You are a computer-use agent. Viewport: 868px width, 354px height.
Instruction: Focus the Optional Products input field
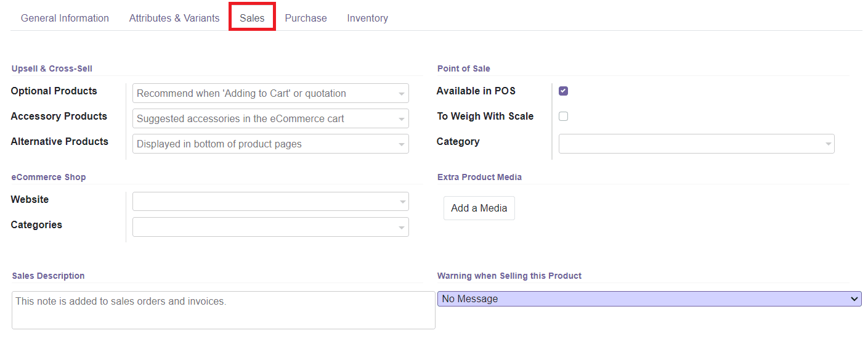pyautogui.click(x=262, y=94)
